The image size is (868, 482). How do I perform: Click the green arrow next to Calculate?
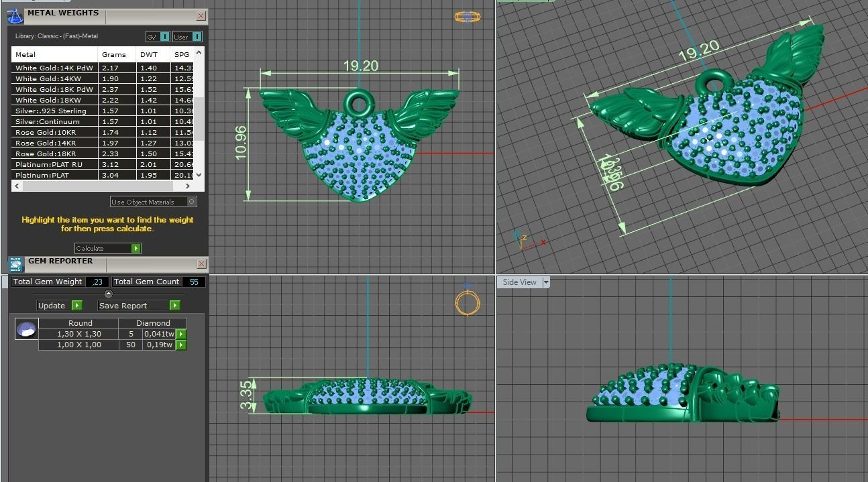136,248
